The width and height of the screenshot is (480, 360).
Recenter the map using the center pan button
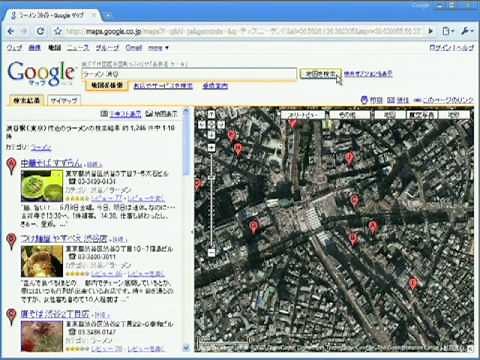click(x=211, y=125)
